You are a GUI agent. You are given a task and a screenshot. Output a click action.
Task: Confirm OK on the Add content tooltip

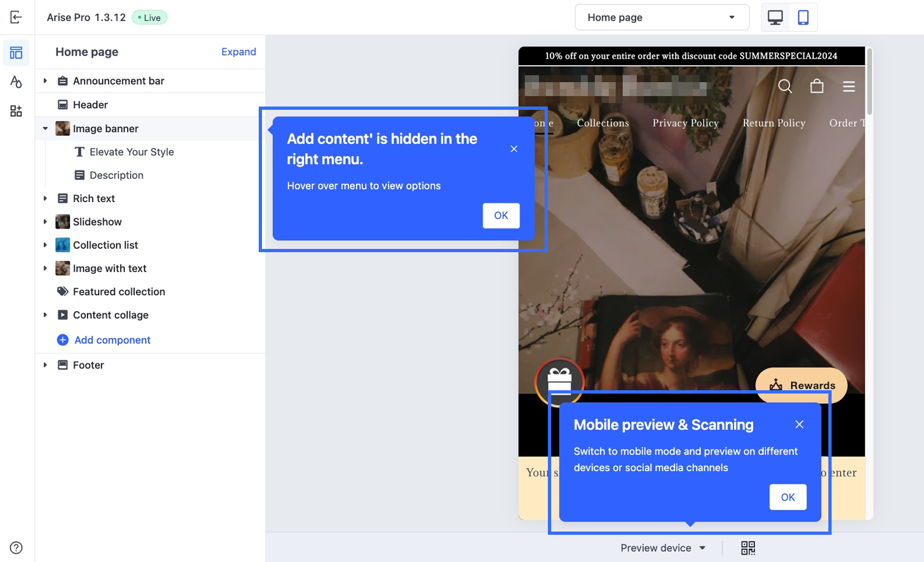[501, 215]
